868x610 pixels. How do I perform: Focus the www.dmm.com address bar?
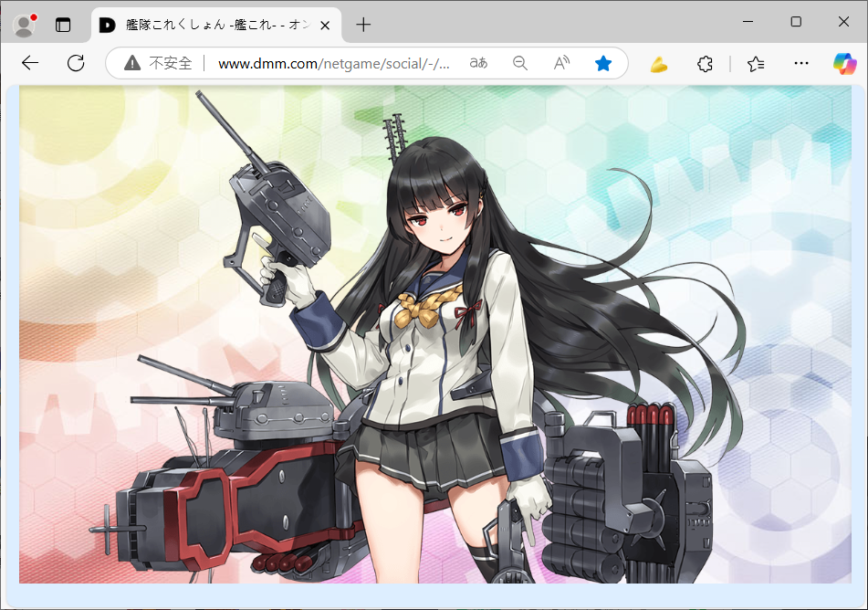pos(333,64)
